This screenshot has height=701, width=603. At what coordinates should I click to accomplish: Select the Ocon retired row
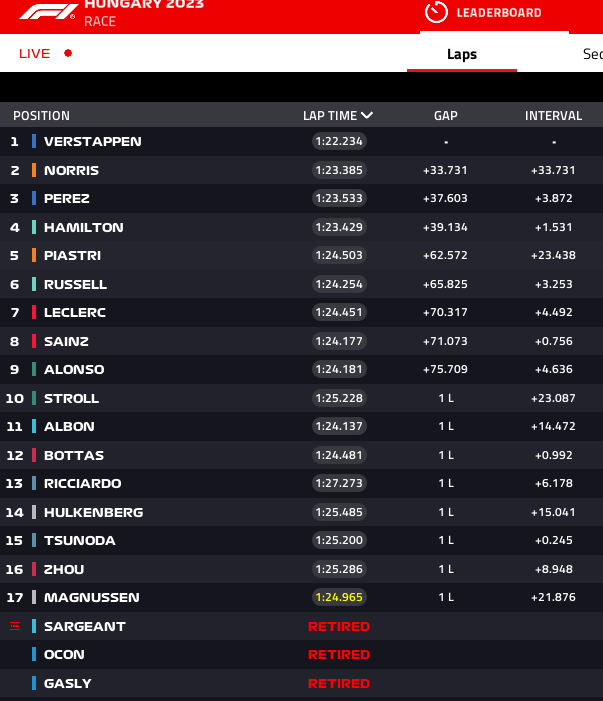(301, 655)
